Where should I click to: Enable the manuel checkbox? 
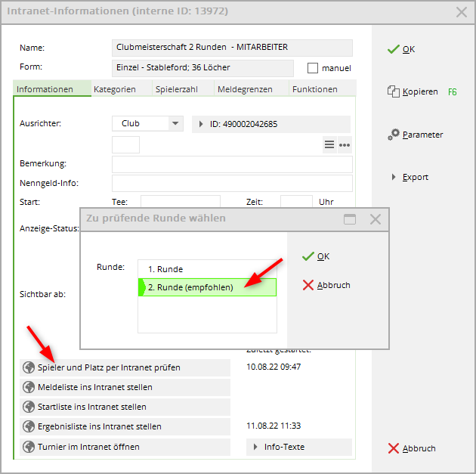(313, 68)
